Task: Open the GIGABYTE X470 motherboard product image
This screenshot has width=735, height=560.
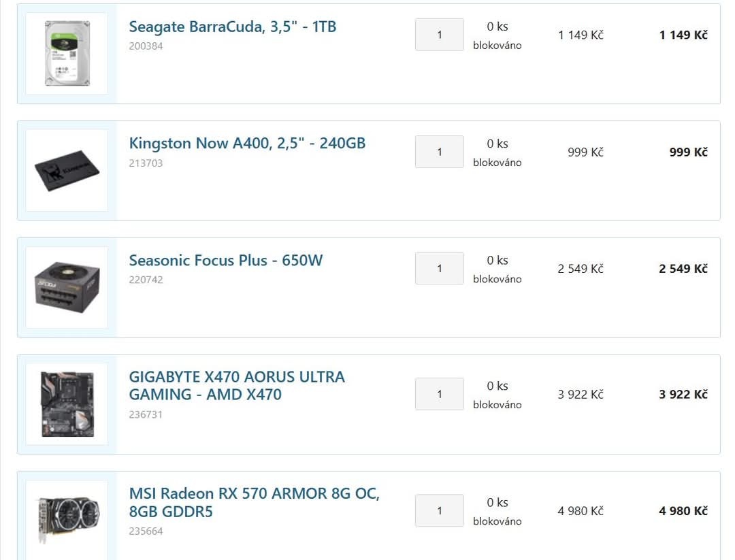Action: pos(67,404)
